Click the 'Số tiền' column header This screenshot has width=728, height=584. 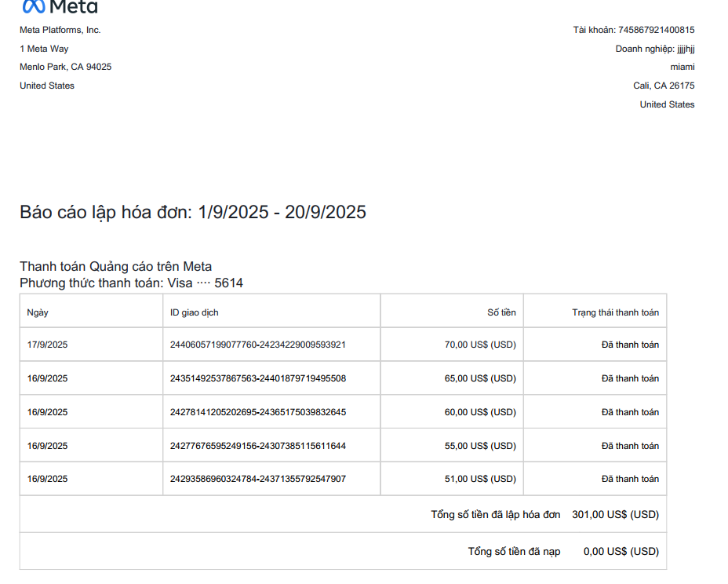pyautogui.click(x=501, y=312)
